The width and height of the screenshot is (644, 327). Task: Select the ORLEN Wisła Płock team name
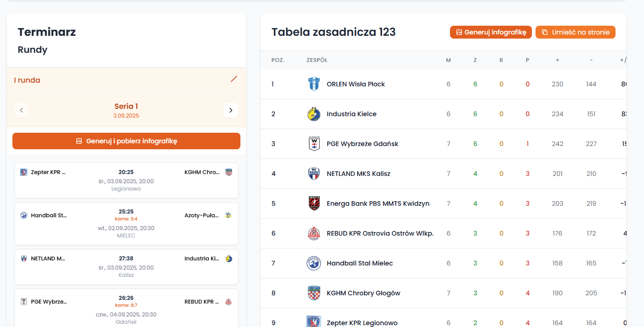[x=356, y=84]
